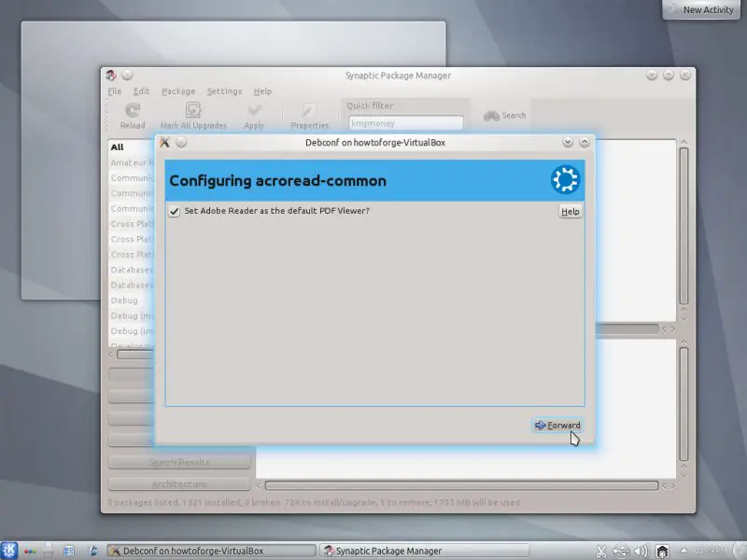Click the New Activity button
Viewport: 747px width, 560px height.
(702, 9)
